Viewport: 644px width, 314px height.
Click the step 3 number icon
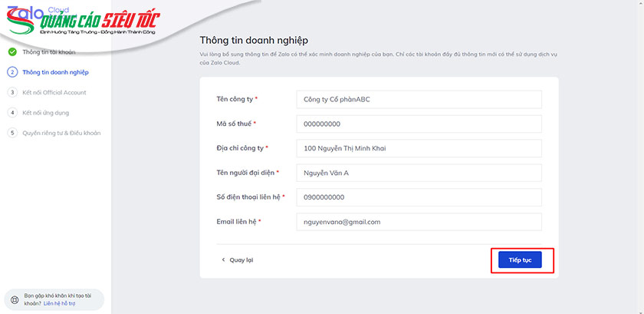(12, 92)
